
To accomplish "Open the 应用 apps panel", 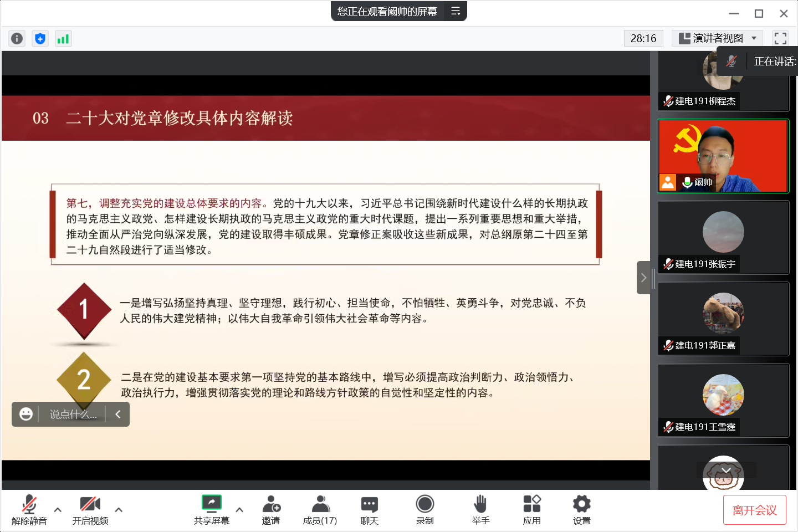I will click(x=531, y=510).
